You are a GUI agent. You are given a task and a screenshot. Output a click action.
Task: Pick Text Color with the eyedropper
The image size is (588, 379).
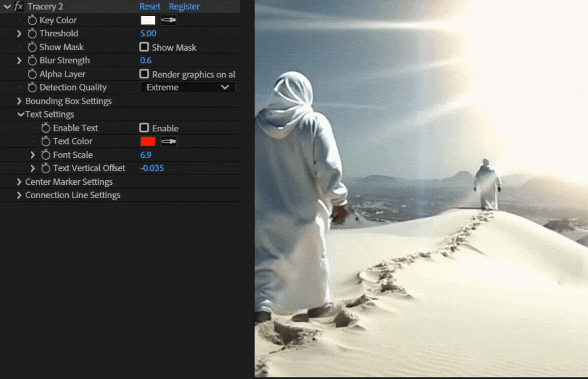pyautogui.click(x=168, y=141)
